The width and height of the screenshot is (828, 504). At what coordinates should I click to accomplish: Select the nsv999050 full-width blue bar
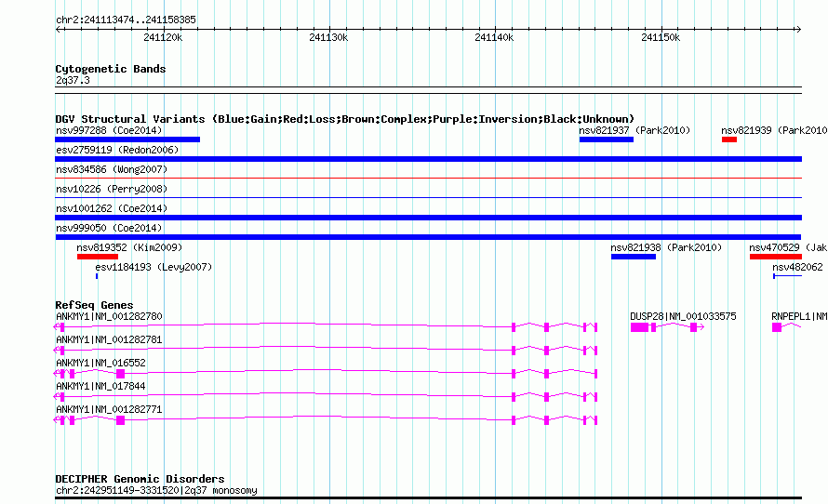(428, 237)
